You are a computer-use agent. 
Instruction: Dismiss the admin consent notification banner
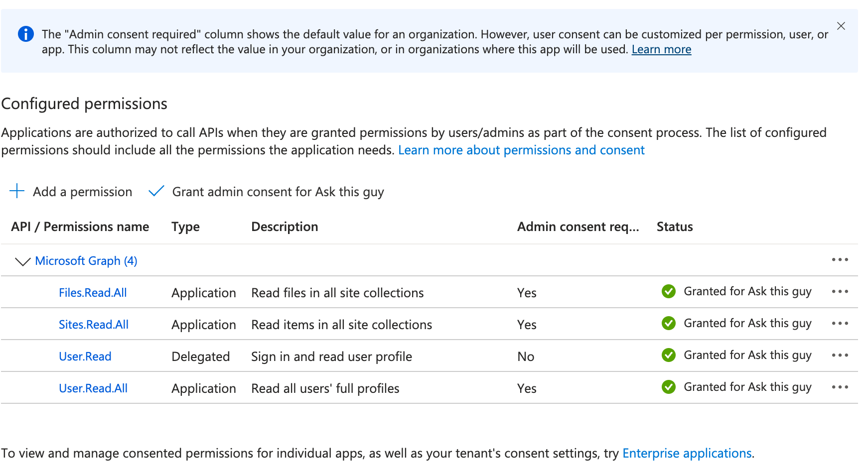[x=841, y=26]
